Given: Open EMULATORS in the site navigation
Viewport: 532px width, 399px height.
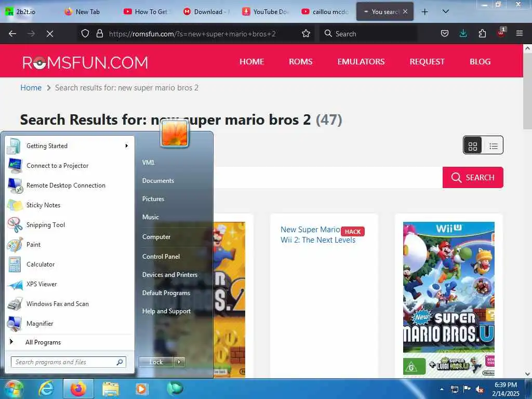Looking at the screenshot, I should point(361,61).
